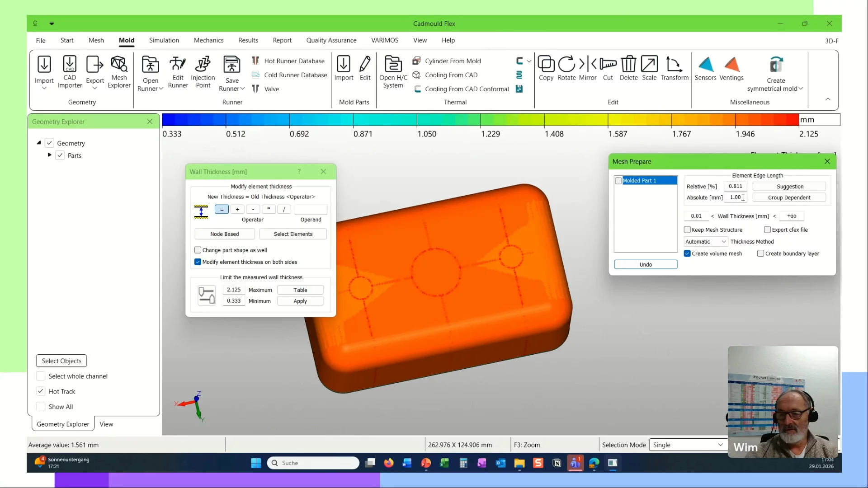Expand the Parts tree node
Viewport: 868px width, 488px height.
50,155
